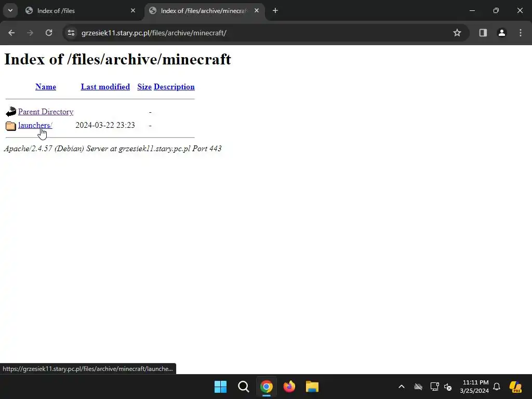Sort listing by Size

click(x=144, y=87)
